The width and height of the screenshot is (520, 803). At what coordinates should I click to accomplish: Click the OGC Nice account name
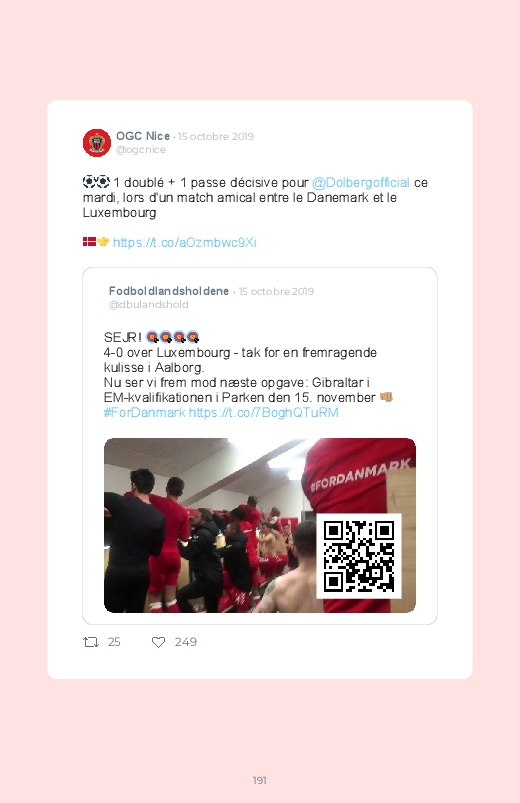pyautogui.click(x=143, y=136)
